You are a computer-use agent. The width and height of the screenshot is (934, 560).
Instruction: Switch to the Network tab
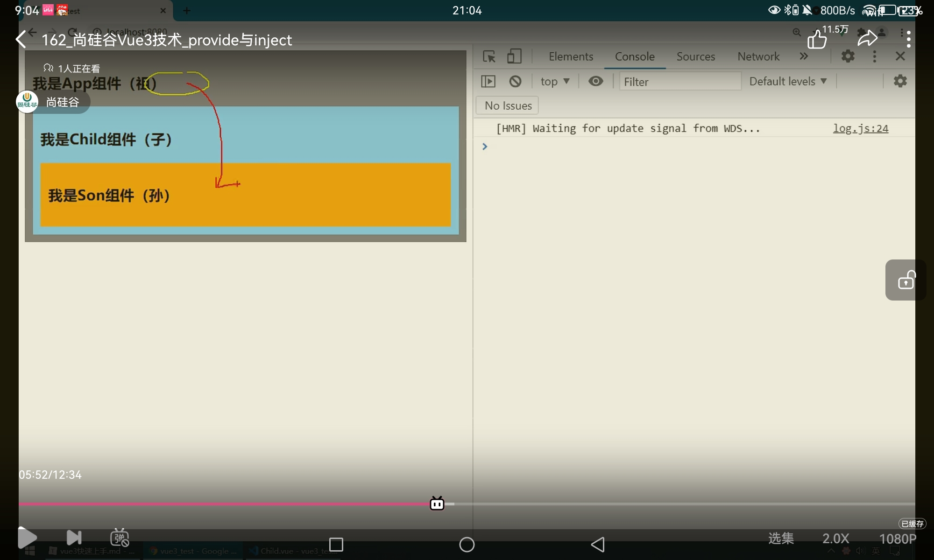(758, 56)
